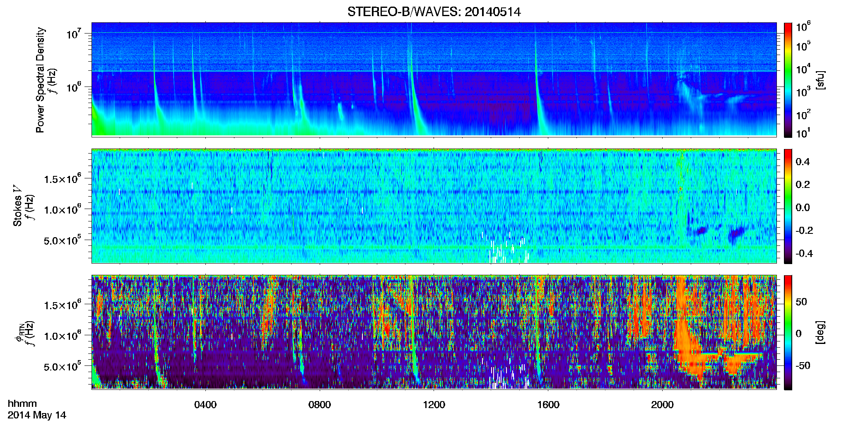Viewport: 868px width, 447px height.
Task: Click the 10^7 tick on the top panel
Action: [74, 34]
